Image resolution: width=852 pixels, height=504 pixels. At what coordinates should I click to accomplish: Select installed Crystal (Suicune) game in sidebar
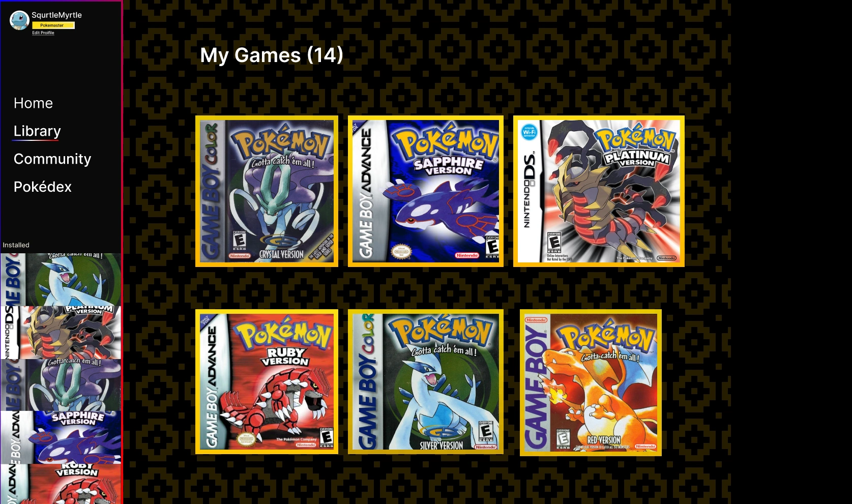[61, 385]
